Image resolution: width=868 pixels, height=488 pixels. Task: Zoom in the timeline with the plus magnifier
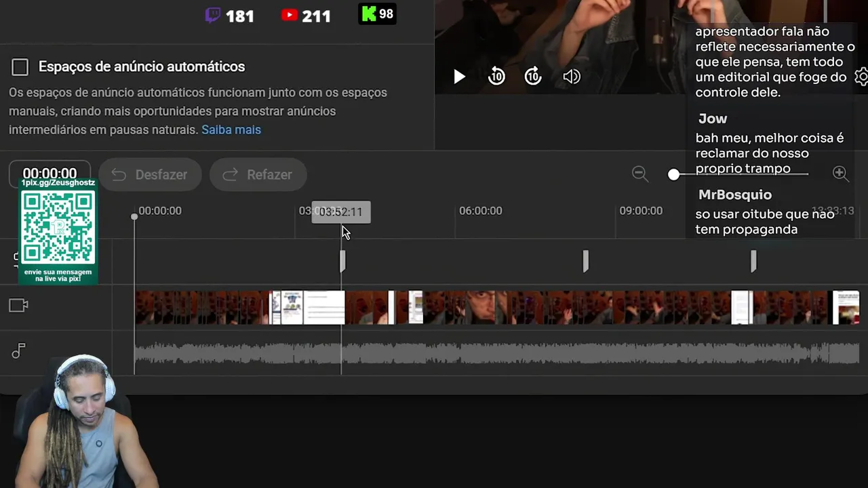[x=840, y=174]
